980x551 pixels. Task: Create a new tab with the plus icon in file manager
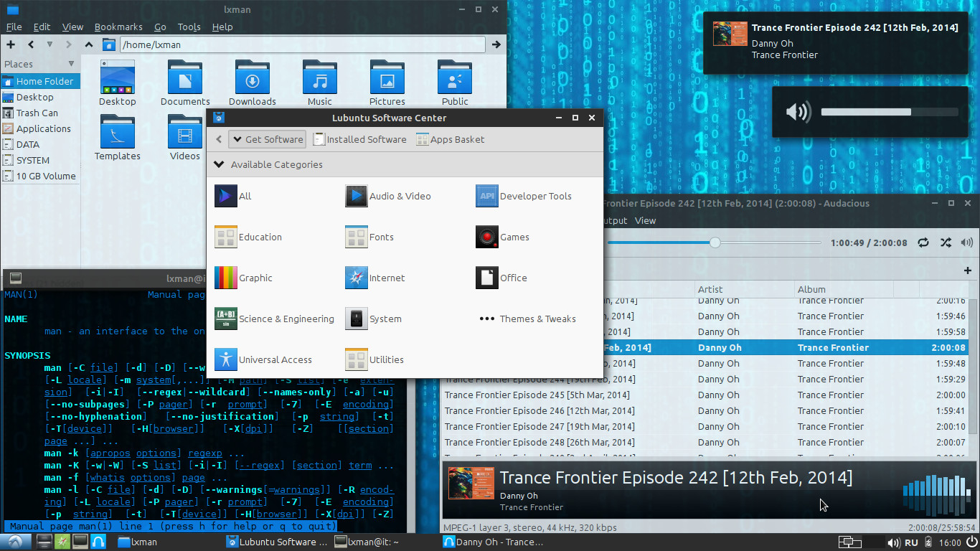11,44
